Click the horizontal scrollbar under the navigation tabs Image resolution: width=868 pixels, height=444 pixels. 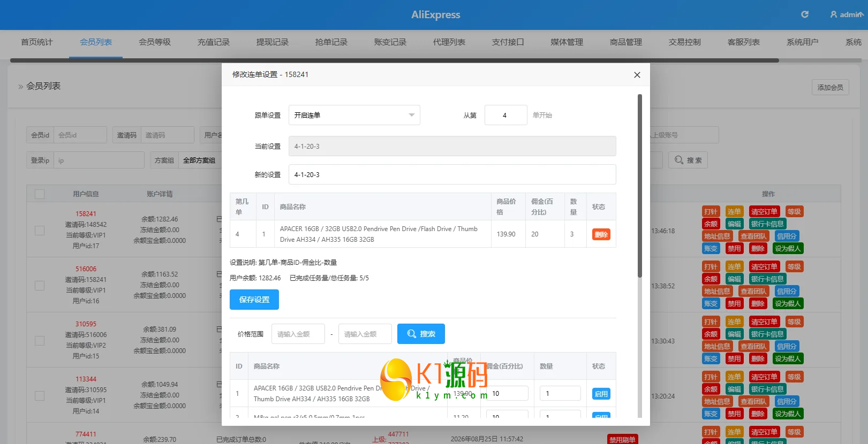click(394, 60)
